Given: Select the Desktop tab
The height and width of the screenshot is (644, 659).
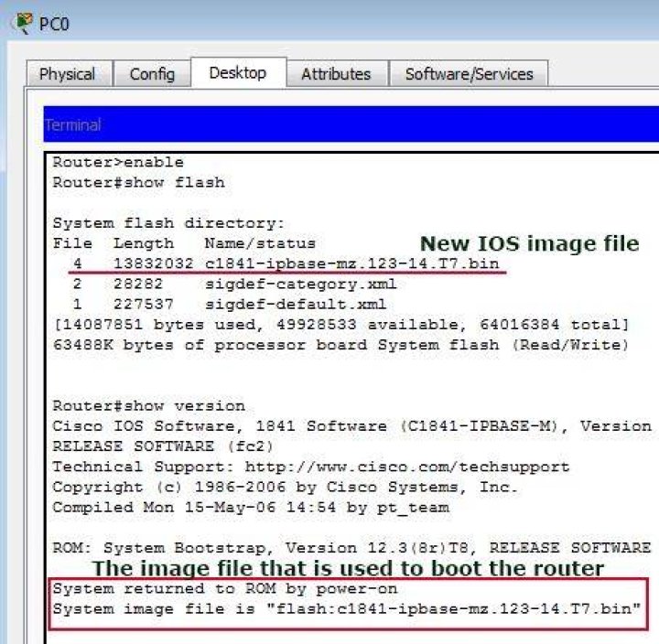Looking at the screenshot, I should [238, 72].
